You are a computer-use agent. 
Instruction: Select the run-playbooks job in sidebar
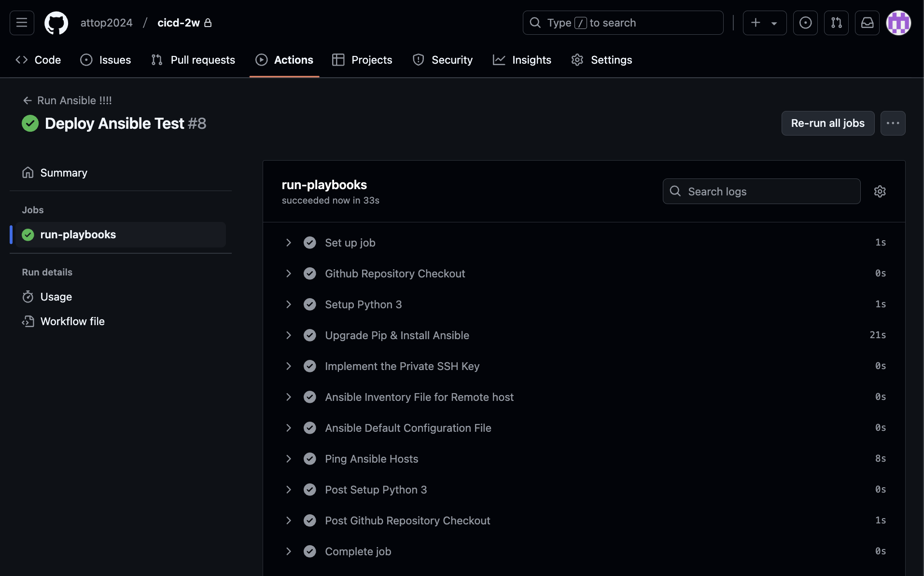[x=78, y=234]
